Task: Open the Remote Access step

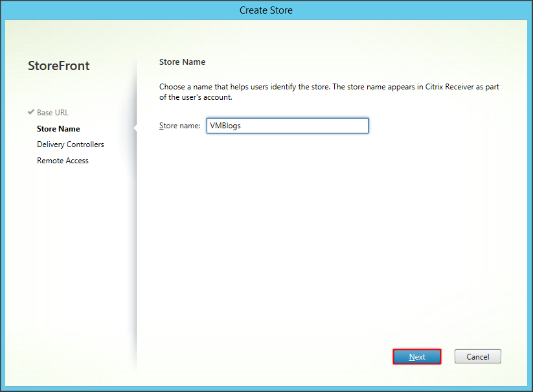Action: 63,161
